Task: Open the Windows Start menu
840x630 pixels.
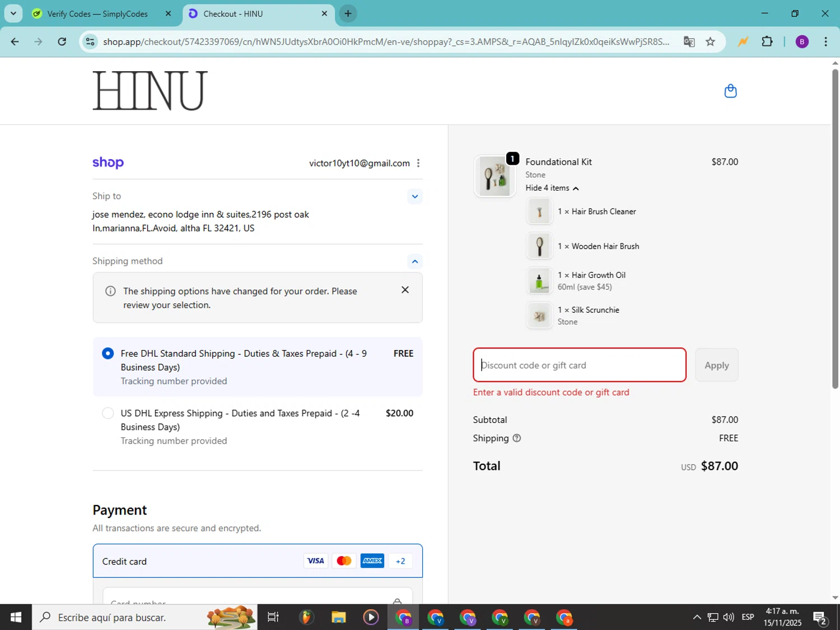Action: (16, 617)
